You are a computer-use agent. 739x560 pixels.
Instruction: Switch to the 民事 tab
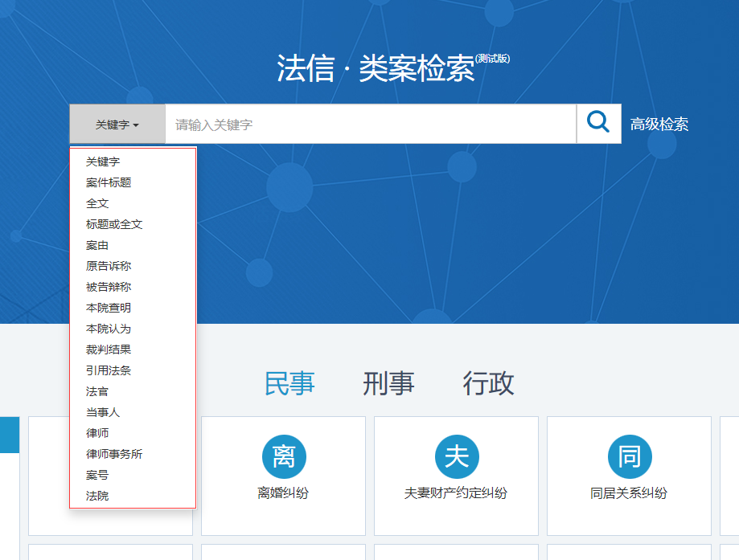click(289, 383)
